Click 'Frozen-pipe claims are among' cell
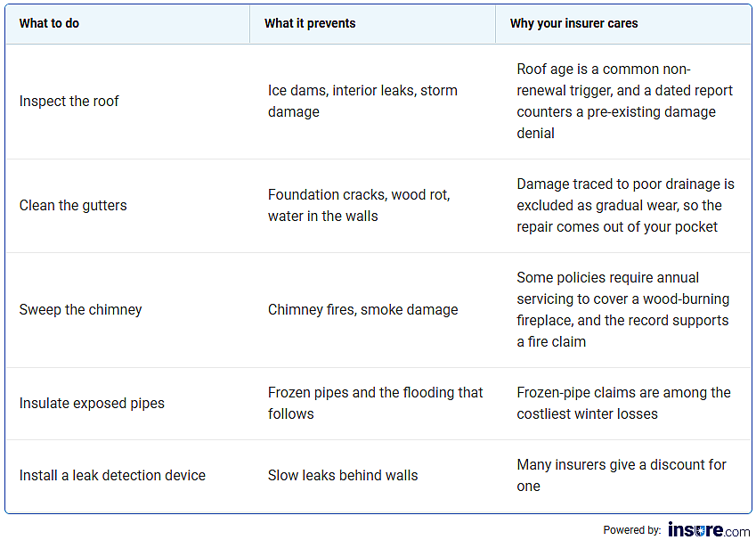 click(x=623, y=404)
